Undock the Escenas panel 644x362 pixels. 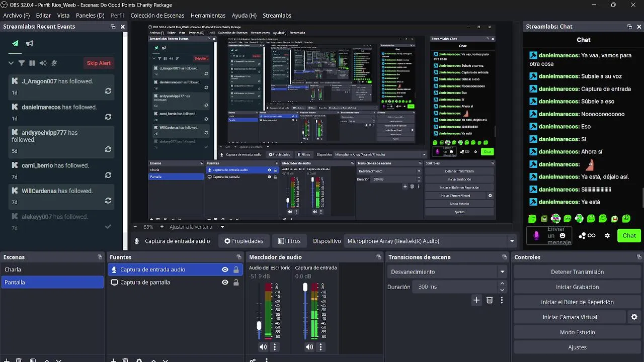[x=100, y=257]
